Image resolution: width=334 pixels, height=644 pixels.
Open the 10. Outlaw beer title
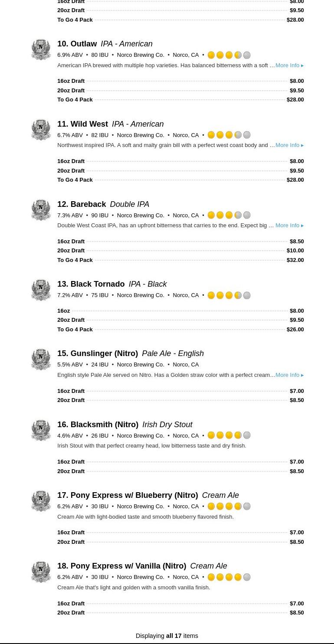click(77, 44)
